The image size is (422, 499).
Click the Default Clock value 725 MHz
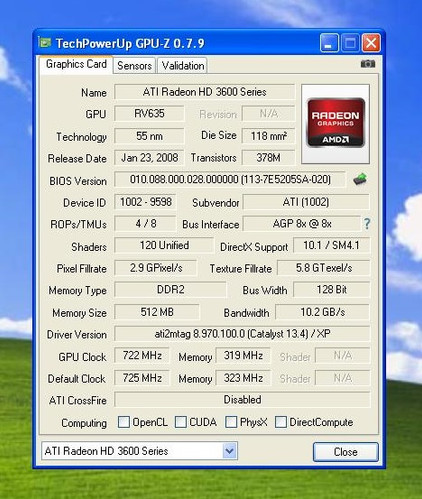(142, 378)
